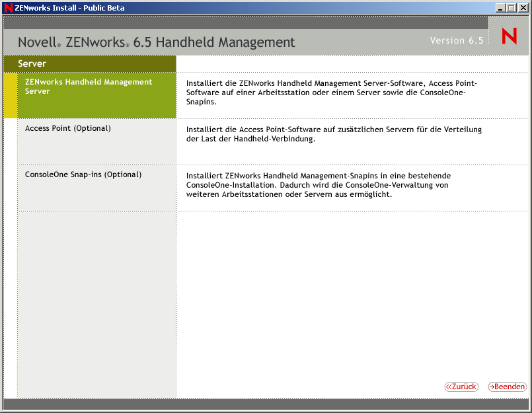
Task: Click the N icon in the title bar
Action: coord(7,7)
